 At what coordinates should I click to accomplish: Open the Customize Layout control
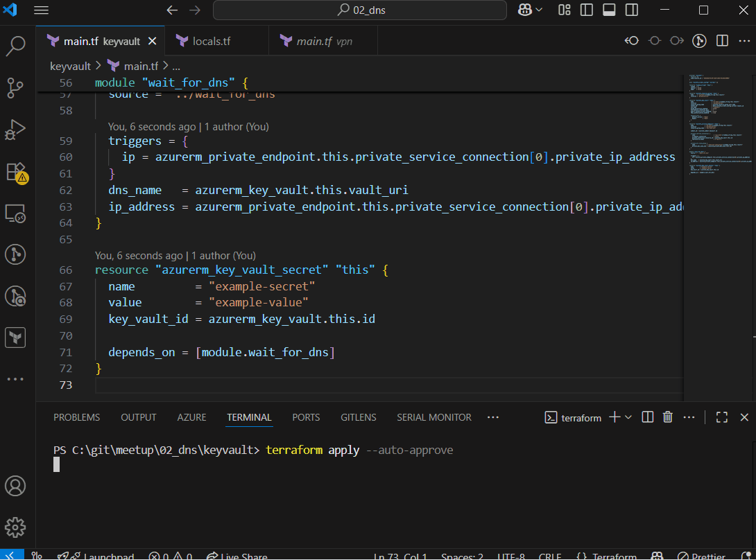564,10
